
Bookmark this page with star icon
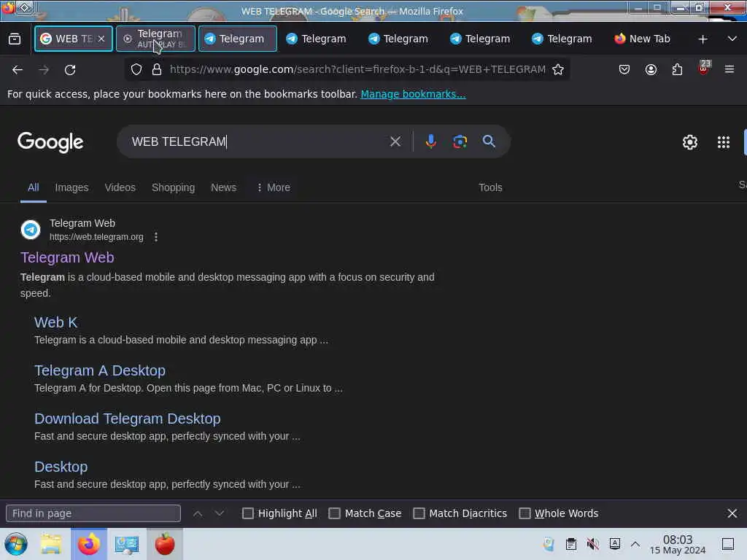[x=558, y=69]
